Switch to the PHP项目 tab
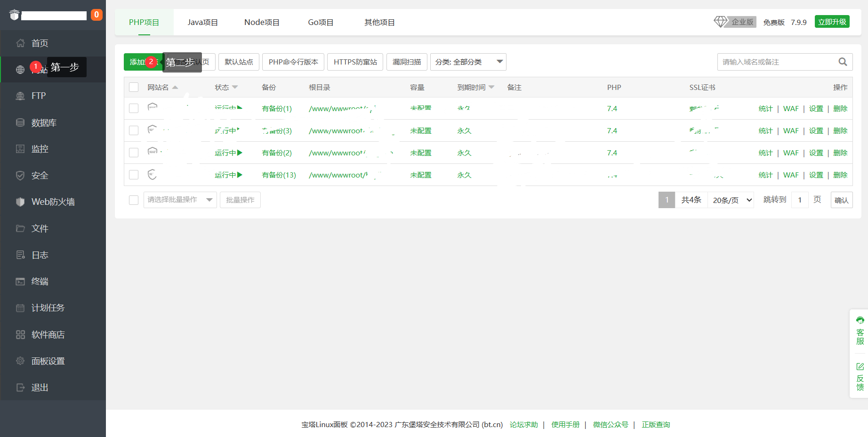The height and width of the screenshot is (437, 868). (x=144, y=22)
